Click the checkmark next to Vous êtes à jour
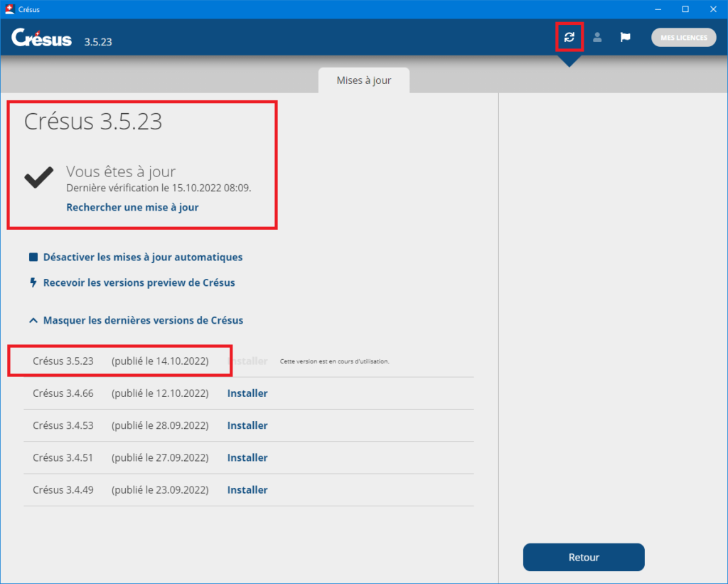728x584 pixels. [x=38, y=176]
